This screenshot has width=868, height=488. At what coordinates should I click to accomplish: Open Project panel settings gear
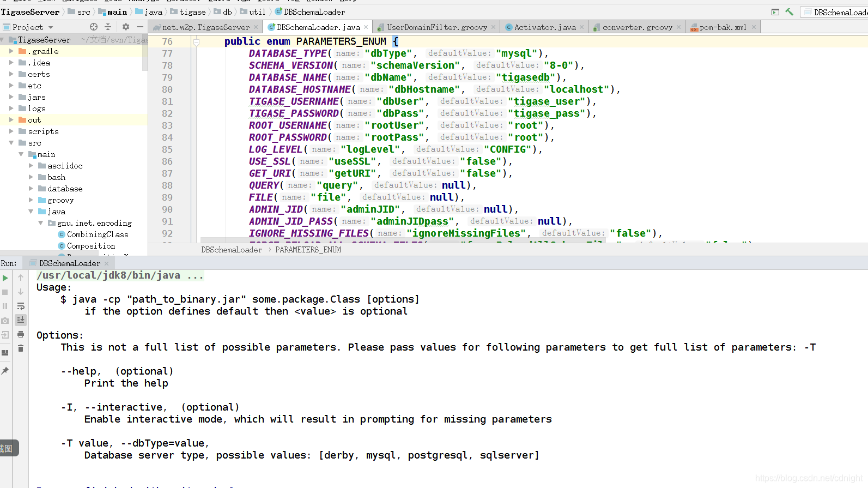pyautogui.click(x=126, y=27)
